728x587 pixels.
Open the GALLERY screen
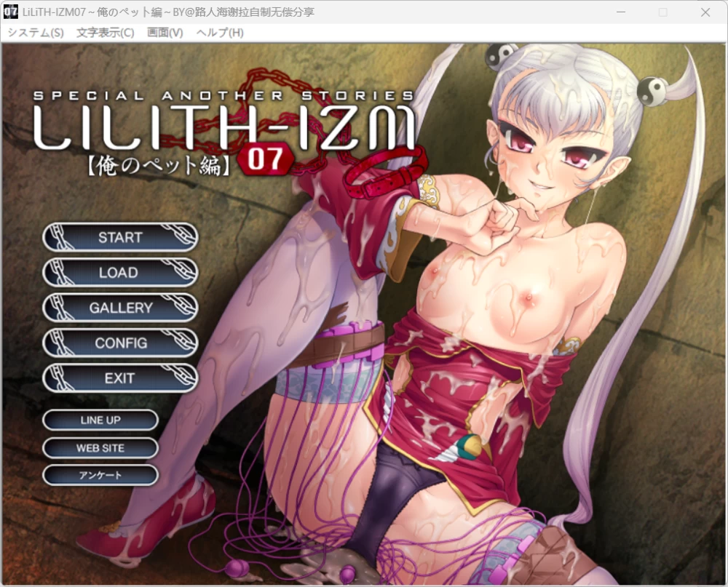coord(120,308)
